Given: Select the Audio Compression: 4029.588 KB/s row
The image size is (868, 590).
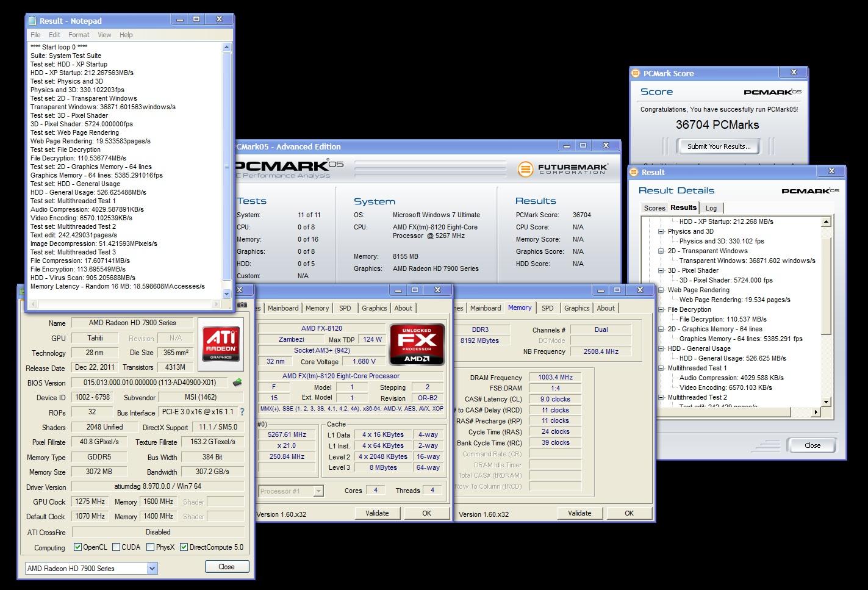Looking at the screenshot, I should [731, 378].
